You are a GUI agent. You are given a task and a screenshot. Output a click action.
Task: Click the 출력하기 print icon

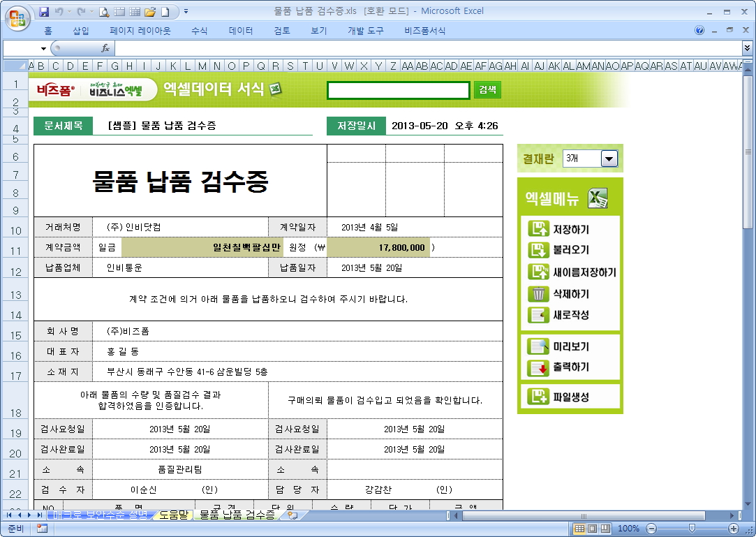[x=538, y=367]
